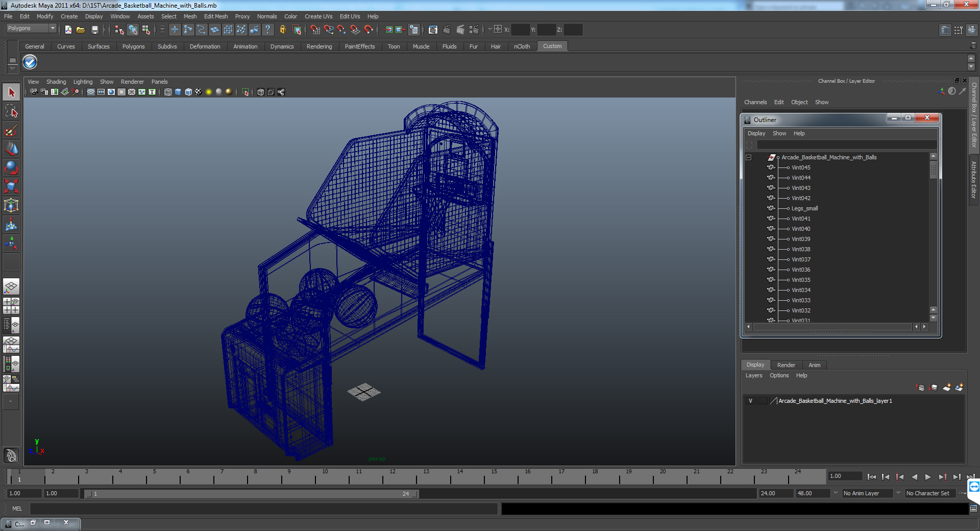Activate the Lasso select tool
The image size is (980, 531).
(11, 111)
